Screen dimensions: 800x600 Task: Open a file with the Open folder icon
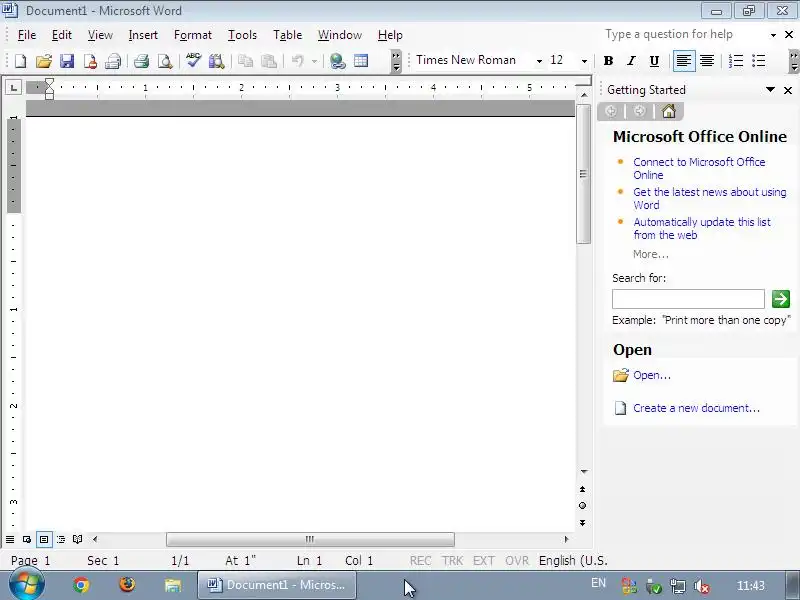coord(44,61)
